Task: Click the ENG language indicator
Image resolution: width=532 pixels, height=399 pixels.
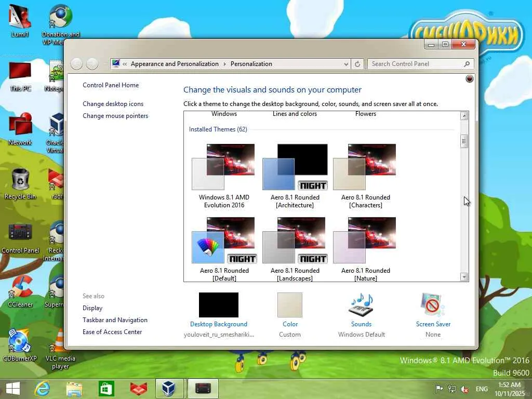Action: 482,389
